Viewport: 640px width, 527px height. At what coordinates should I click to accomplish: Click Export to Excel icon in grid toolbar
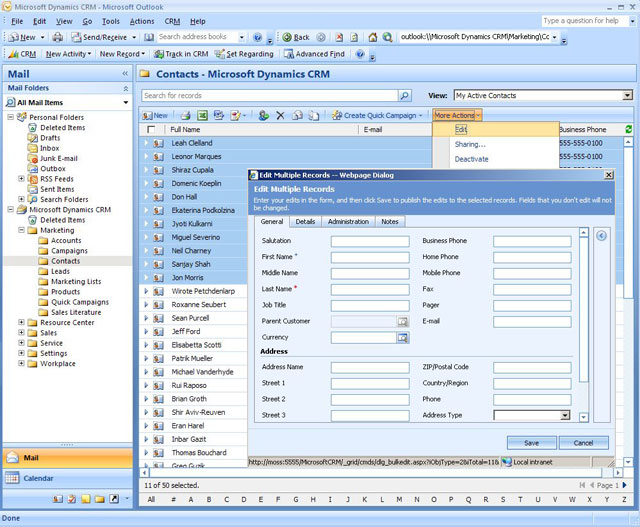(202, 116)
